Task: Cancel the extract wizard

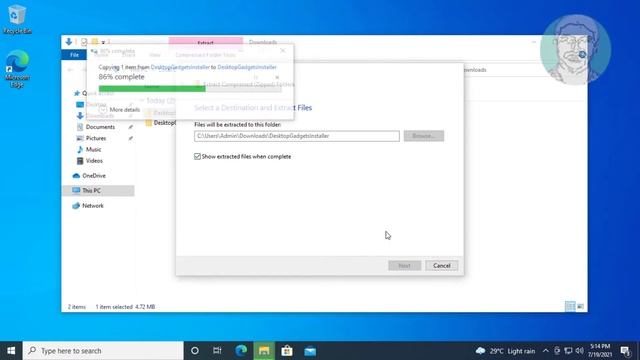Action: [x=442, y=266]
